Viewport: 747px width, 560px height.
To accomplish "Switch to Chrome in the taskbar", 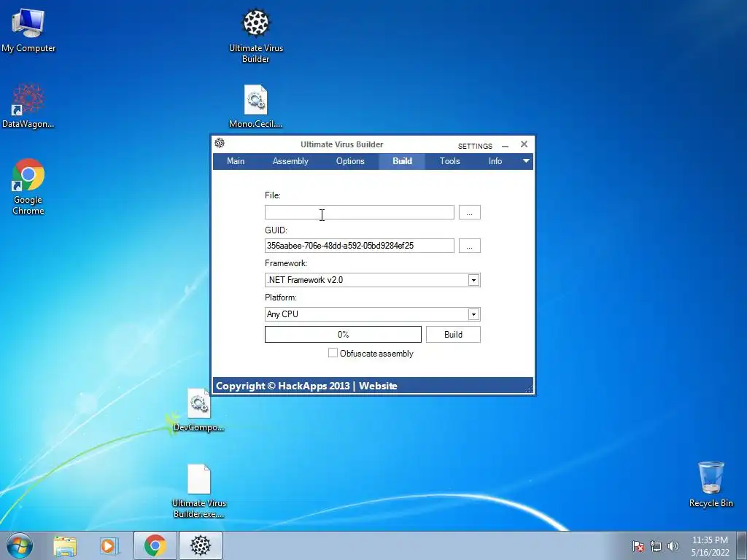I will (155, 545).
